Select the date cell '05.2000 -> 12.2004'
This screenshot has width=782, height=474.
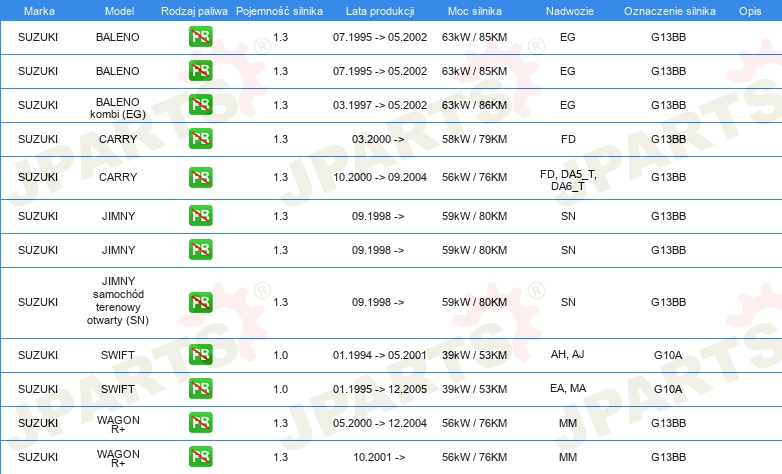(x=380, y=423)
